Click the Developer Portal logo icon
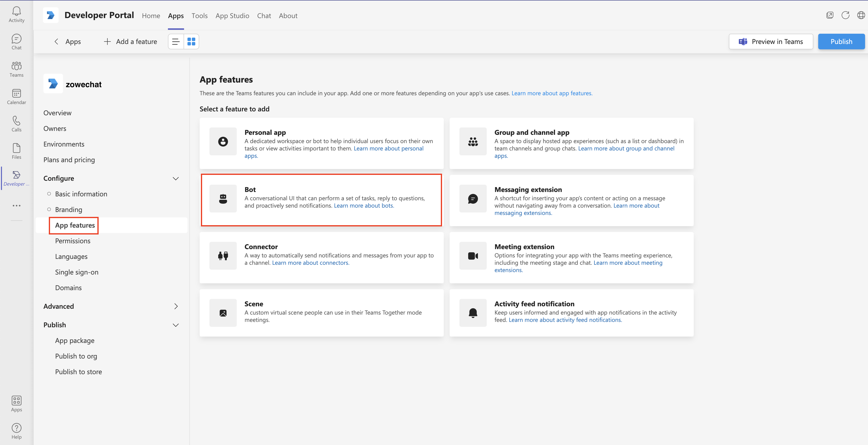Image resolution: width=868 pixels, height=445 pixels. [51, 15]
